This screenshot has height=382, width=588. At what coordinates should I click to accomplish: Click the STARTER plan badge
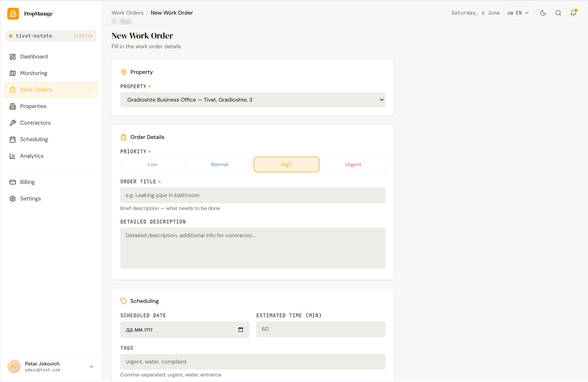83,36
